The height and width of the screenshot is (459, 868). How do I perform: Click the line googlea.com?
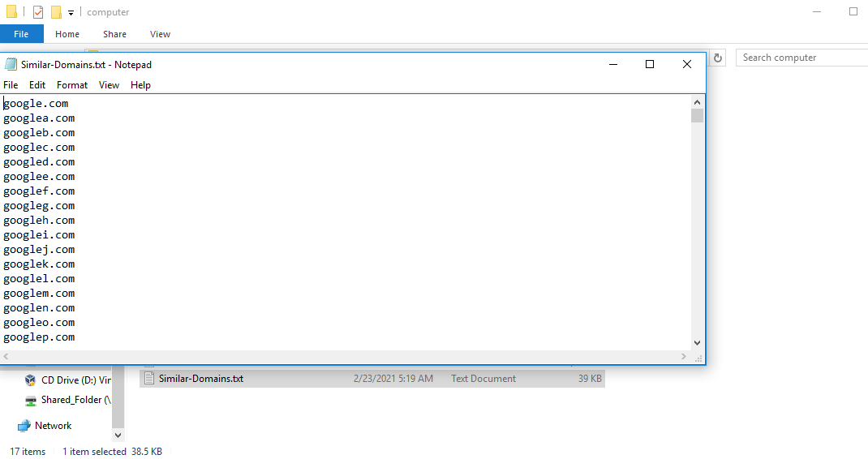tap(39, 118)
